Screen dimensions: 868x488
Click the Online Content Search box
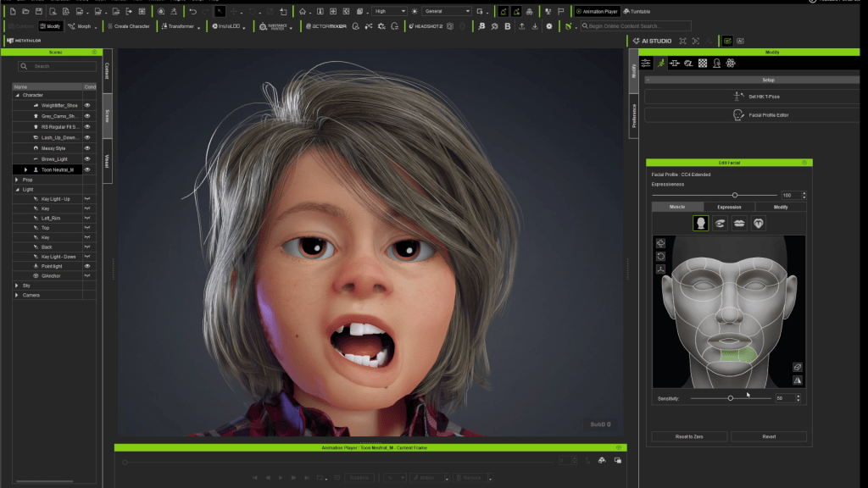(636, 26)
